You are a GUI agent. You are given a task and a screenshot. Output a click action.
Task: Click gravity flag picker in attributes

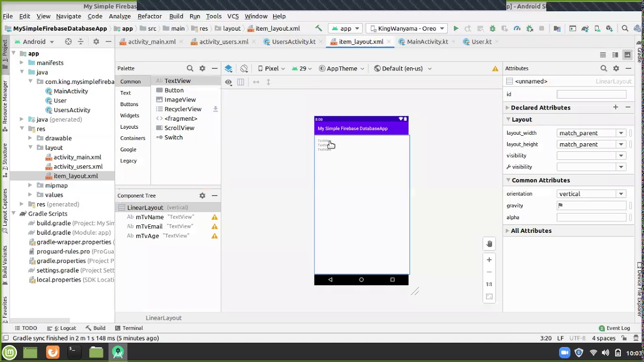[560, 206]
